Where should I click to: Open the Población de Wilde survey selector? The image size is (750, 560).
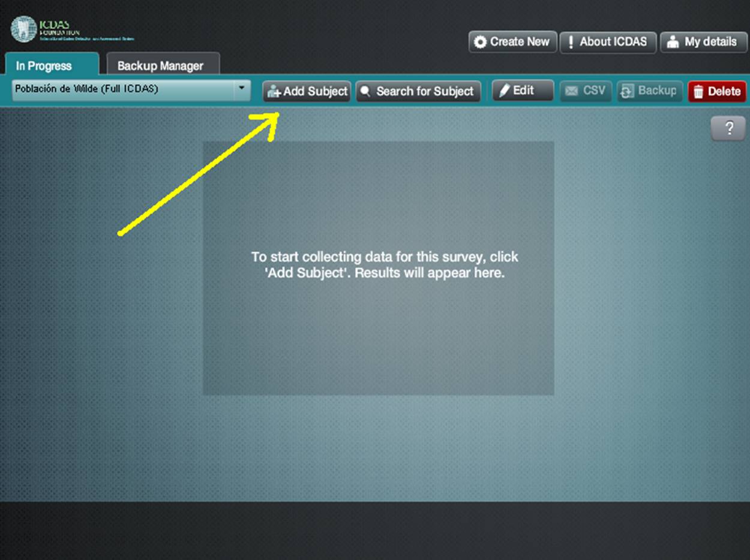120,90
